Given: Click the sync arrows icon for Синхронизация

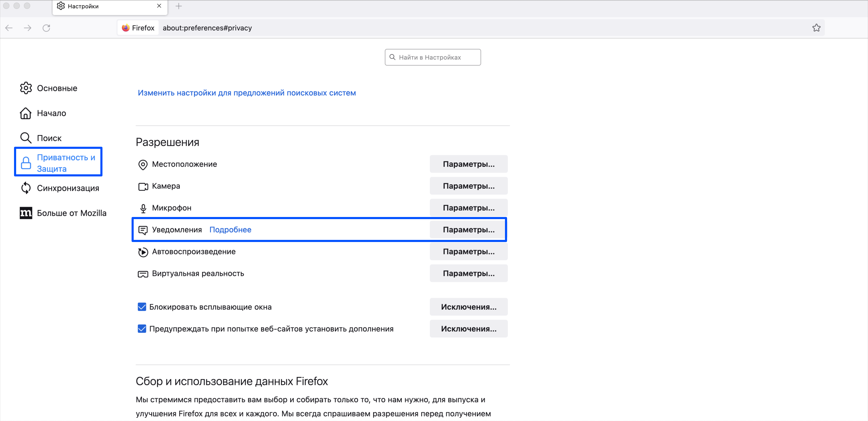Looking at the screenshot, I should point(26,188).
